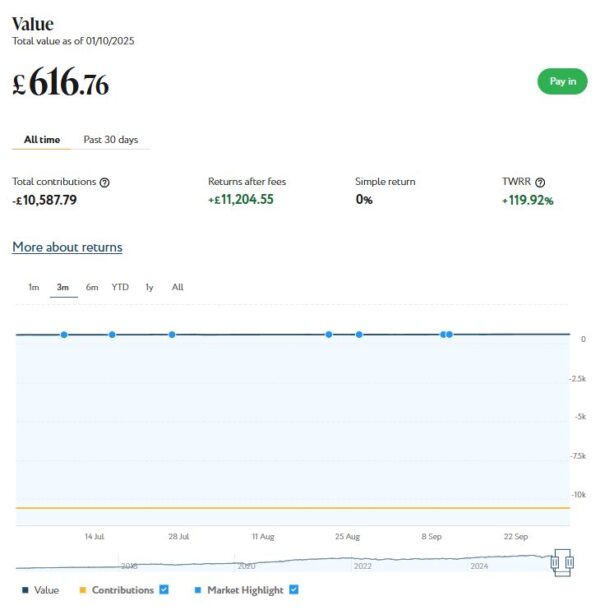Select the 1m chart range
600x610 pixels.
[x=33, y=287]
